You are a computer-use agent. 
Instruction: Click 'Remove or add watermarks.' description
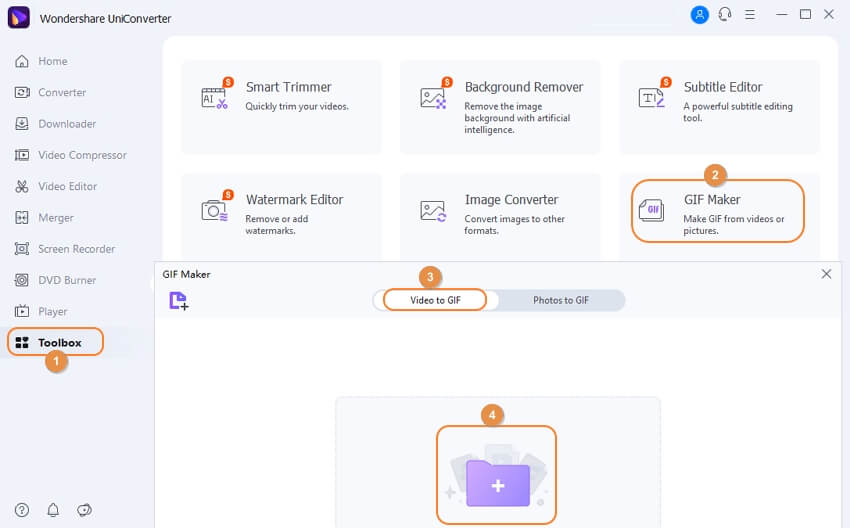(276, 224)
